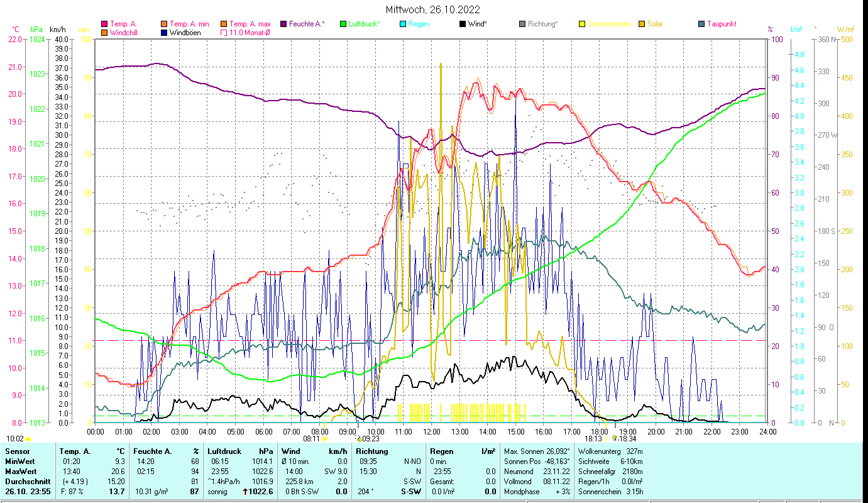This screenshot has height=503, width=868.
Task: Click the Regen cyan legend swatch
Action: [x=402, y=24]
